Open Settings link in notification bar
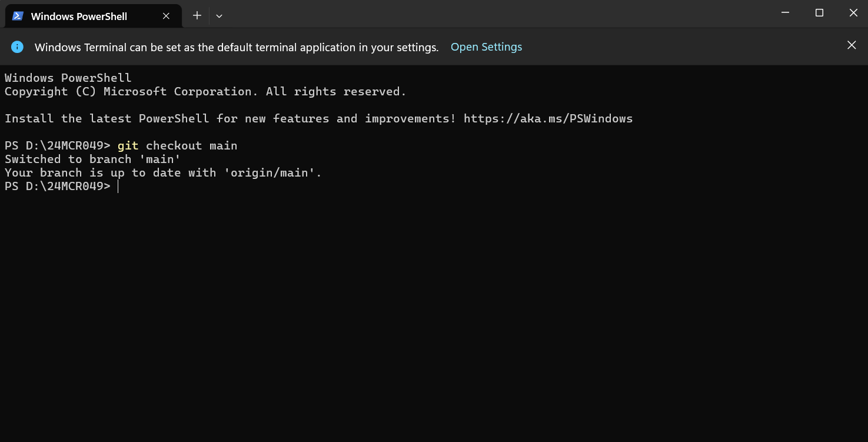The image size is (868, 442). tap(486, 47)
